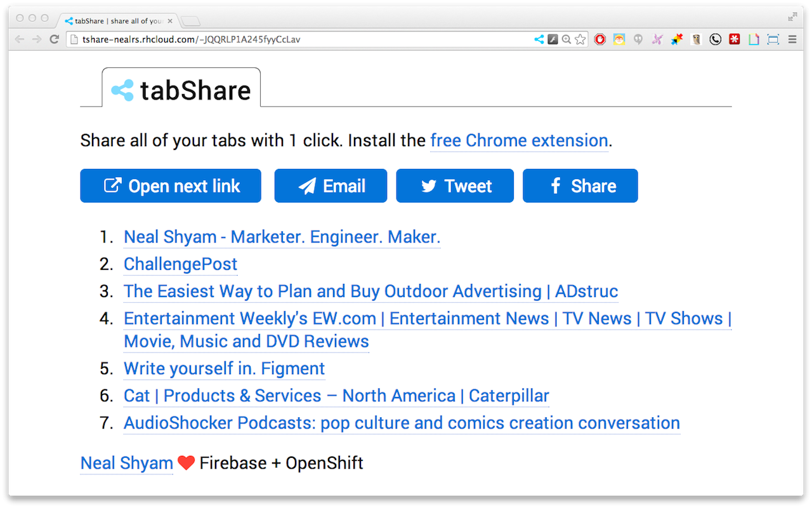This screenshot has width=812, height=508.
Task: Click the screen capture extension icon
Action: (x=773, y=39)
